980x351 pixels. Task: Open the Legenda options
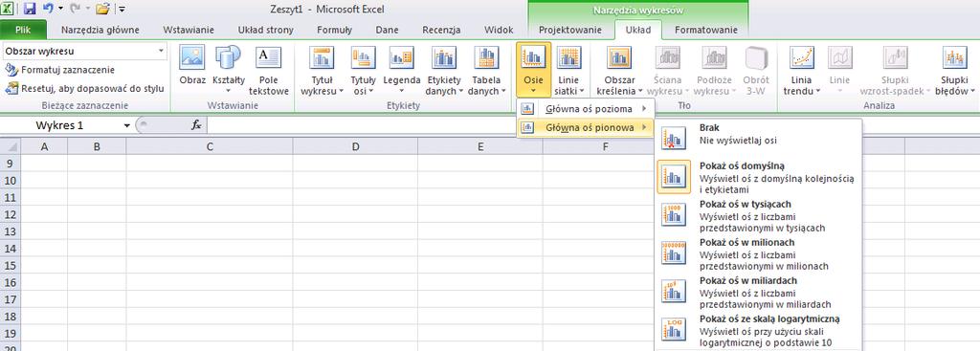401,69
